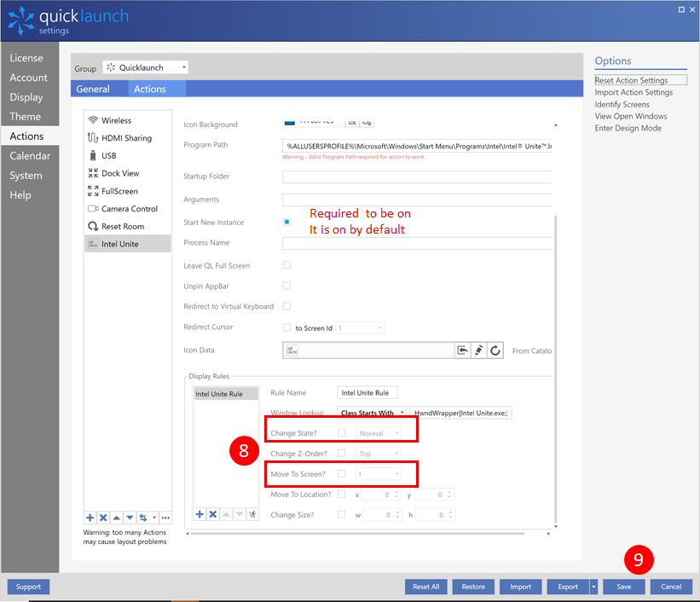Enable Redirect to Virtual Keyboard checkbox
Viewport: 700px width, 602px height.
coord(286,306)
